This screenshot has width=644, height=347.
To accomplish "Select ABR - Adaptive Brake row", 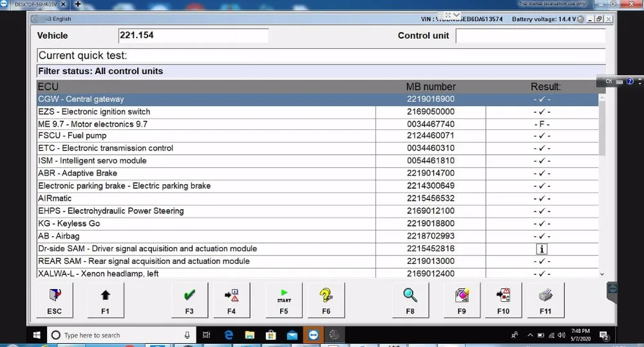I will pyautogui.click(x=317, y=173).
